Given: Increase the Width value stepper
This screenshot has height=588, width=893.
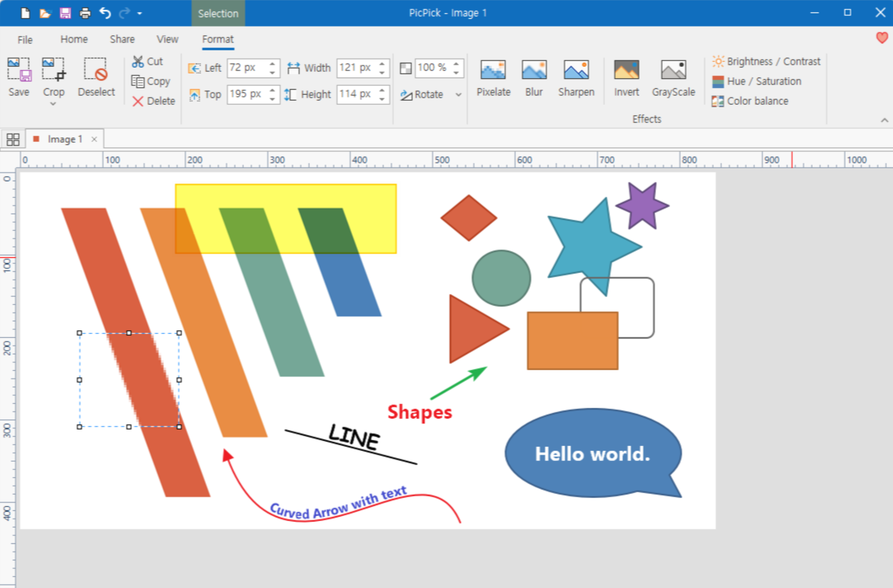Looking at the screenshot, I should (x=382, y=64).
